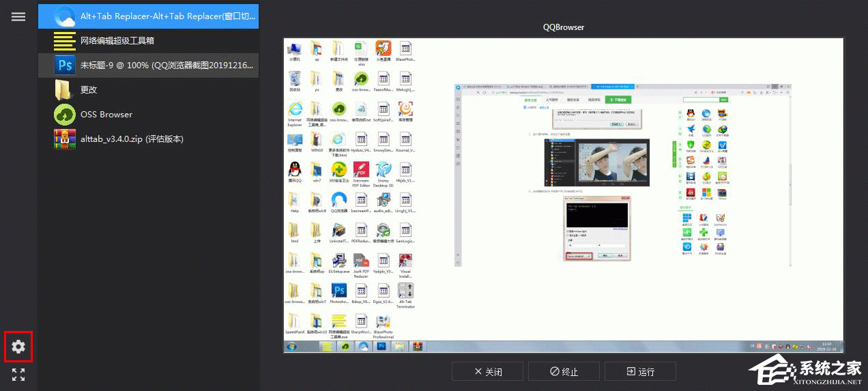
Task: Click the 360安全卫士 icon in preview
Action: 339,170
